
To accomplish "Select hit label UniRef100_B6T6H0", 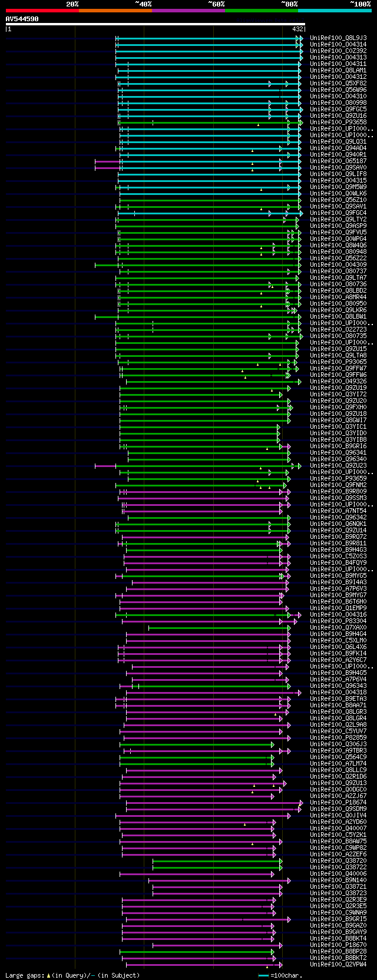I will click(x=338, y=601).
